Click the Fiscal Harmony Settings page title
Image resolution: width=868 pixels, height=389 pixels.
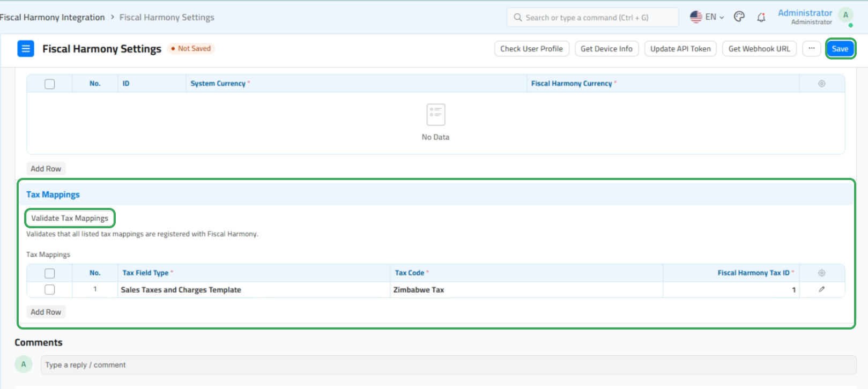pyautogui.click(x=102, y=49)
